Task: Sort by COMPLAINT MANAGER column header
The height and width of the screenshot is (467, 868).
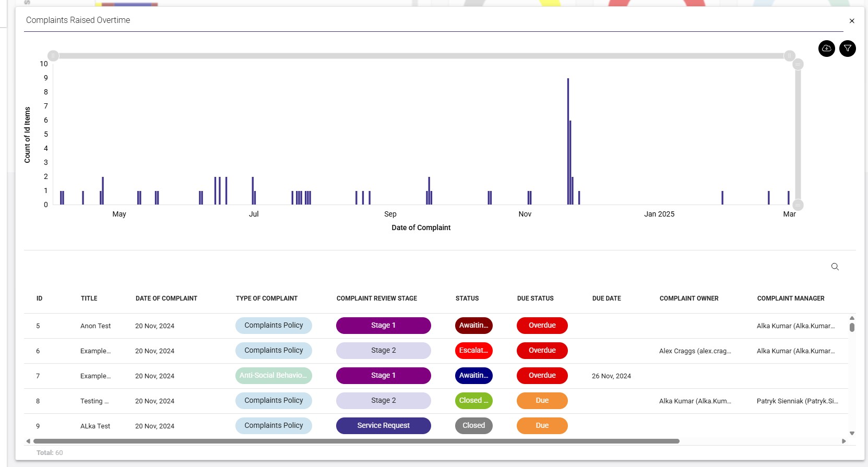Action: coord(791,298)
